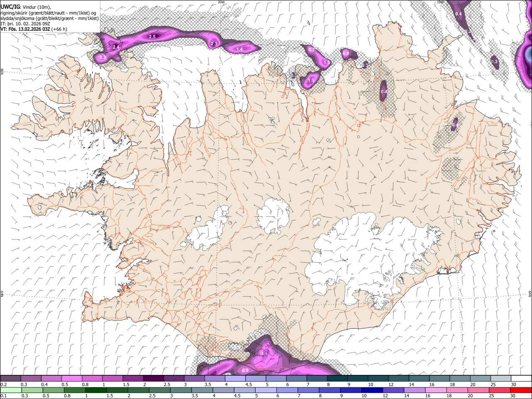Click the "rigning/skúrir" legend description line

[48, 13]
